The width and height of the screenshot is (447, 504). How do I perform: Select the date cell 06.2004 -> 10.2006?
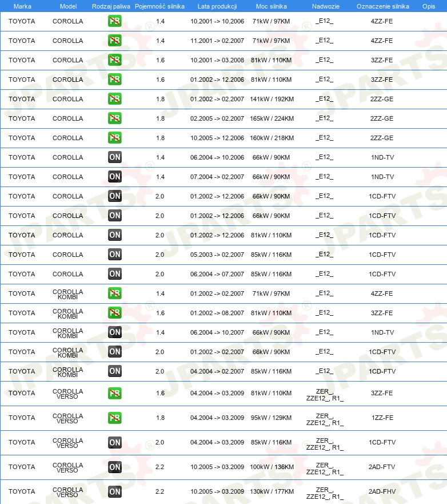[217, 157]
